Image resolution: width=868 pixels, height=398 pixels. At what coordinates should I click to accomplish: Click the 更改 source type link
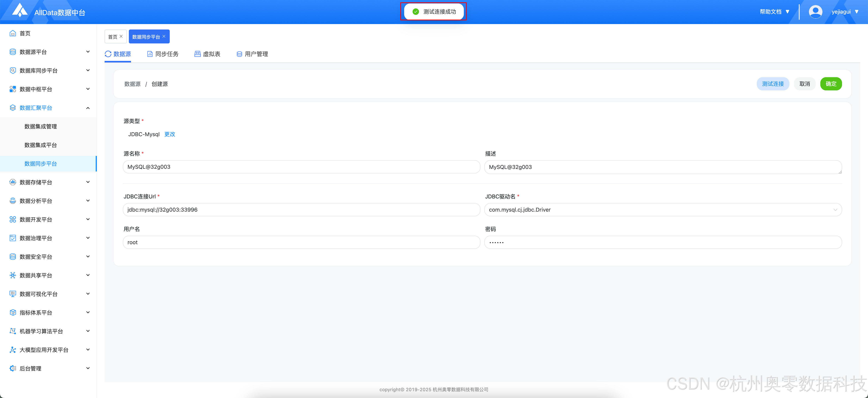(170, 134)
